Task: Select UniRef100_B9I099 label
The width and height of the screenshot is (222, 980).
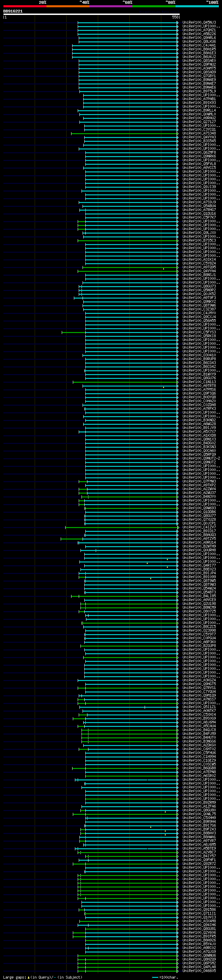Action: click(x=199, y=577)
